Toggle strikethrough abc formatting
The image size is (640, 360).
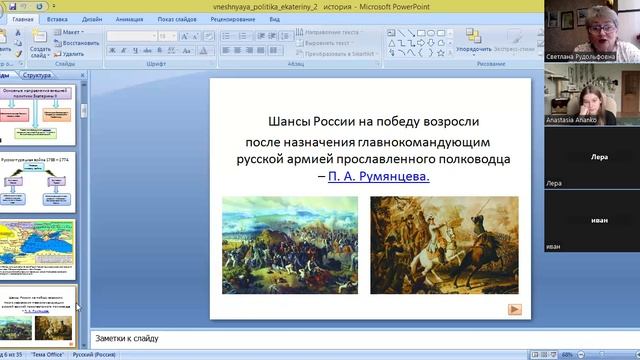tap(148, 51)
